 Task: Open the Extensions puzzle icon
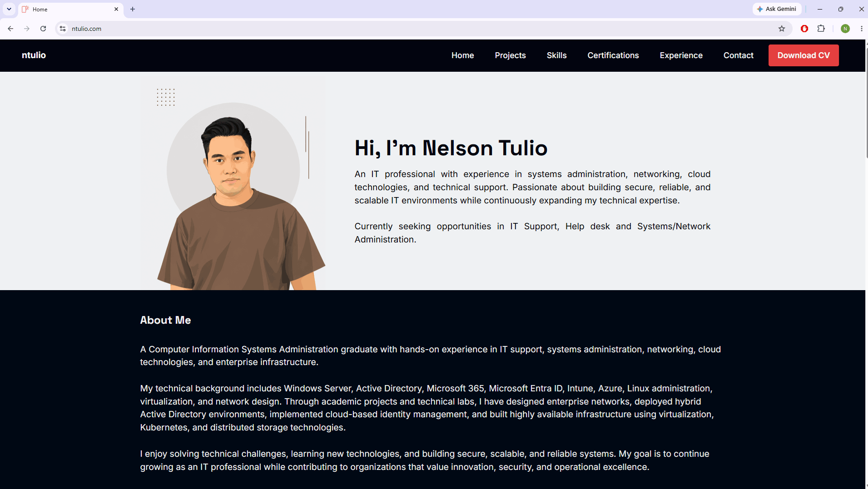pos(821,29)
